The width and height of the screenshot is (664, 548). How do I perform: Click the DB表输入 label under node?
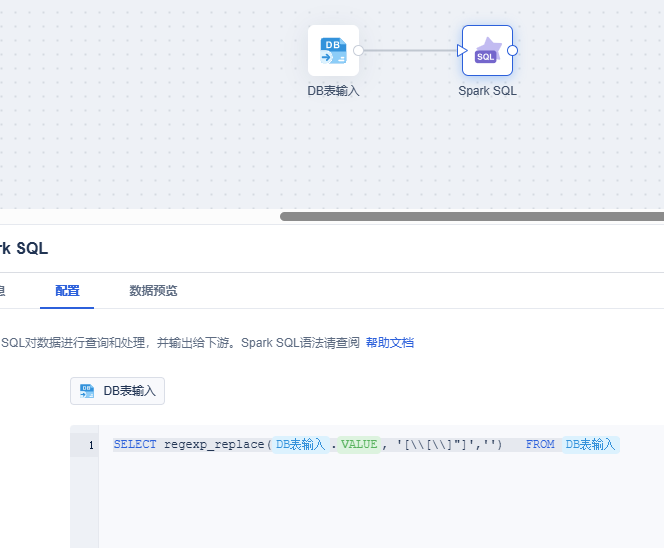point(333,91)
